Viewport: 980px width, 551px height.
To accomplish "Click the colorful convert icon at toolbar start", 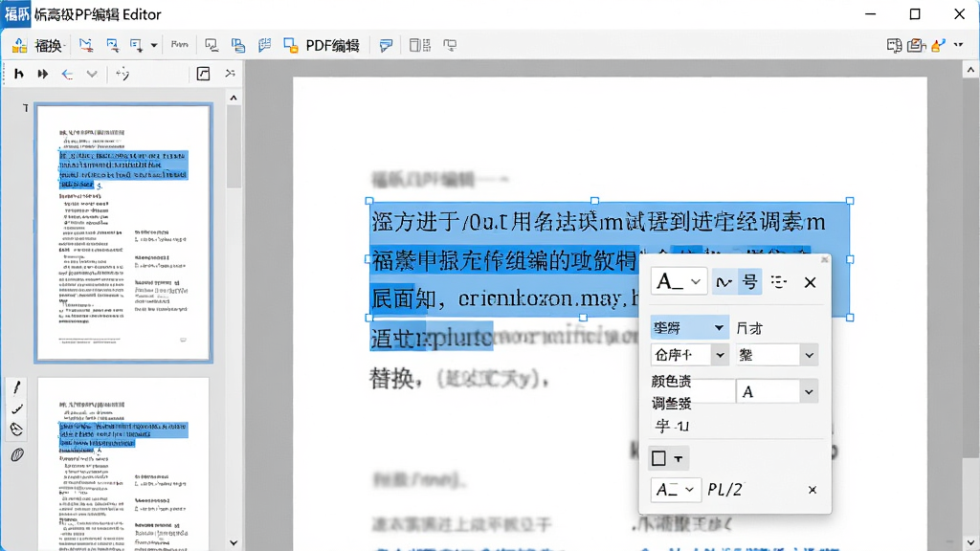I will pyautogui.click(x=19, y=45).
